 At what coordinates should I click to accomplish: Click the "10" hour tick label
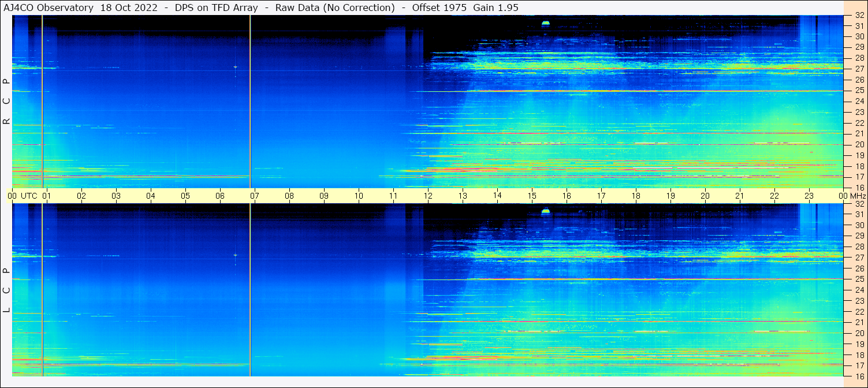point(359,196)
